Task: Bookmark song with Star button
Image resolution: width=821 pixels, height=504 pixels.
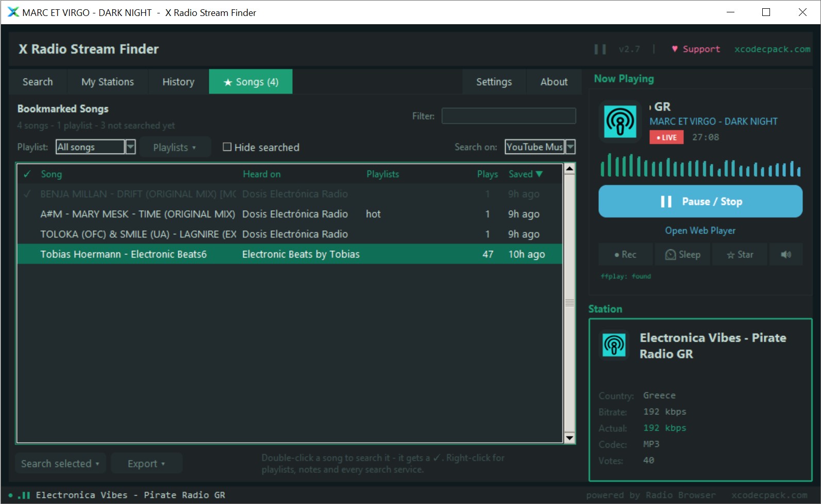Action: point(740,255)
